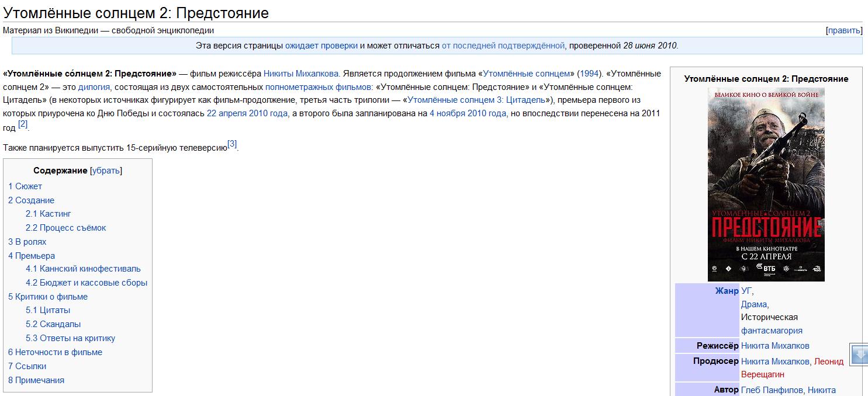Open the red Леонид Верещагин link
Image resolution: width=868 pixels, height=396 pixels.
click(x=792, y=368)
